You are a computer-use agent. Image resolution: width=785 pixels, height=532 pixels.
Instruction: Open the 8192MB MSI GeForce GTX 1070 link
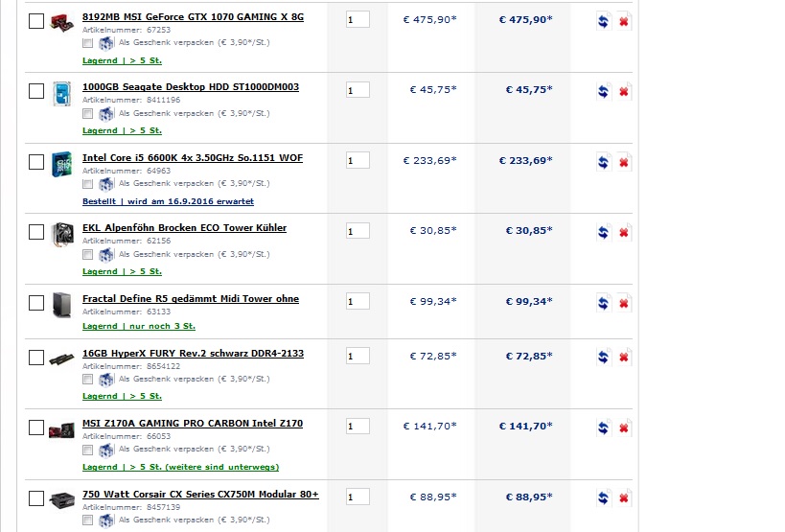coord(193,17)
